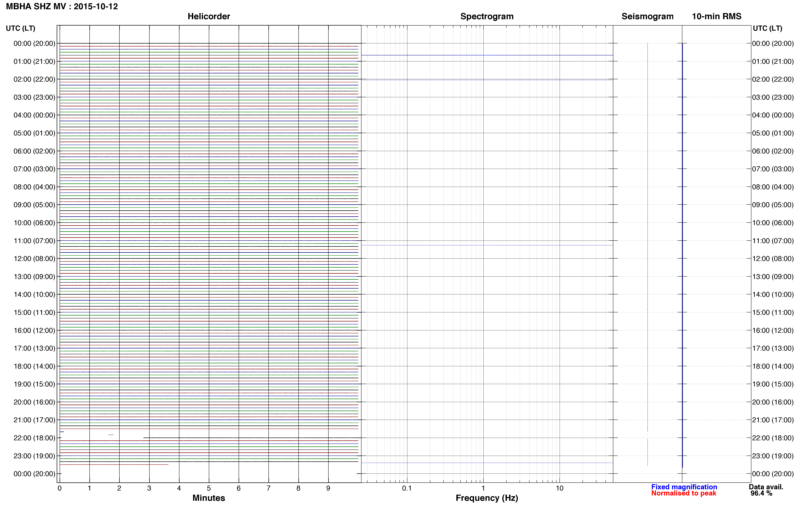This screenshot has height=508, width=812.
Task: Click right-axis label 23:00 (19:00)
Action: tap(773, 456)
